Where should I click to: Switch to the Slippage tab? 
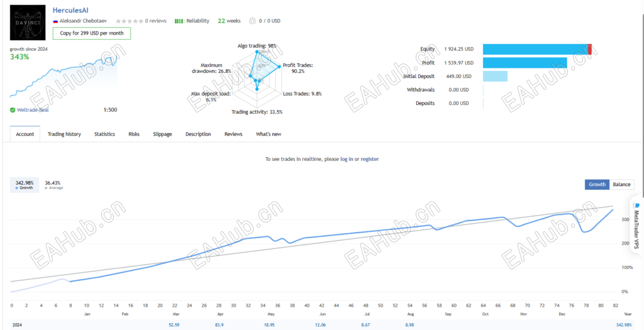click(x=162, y=134)
